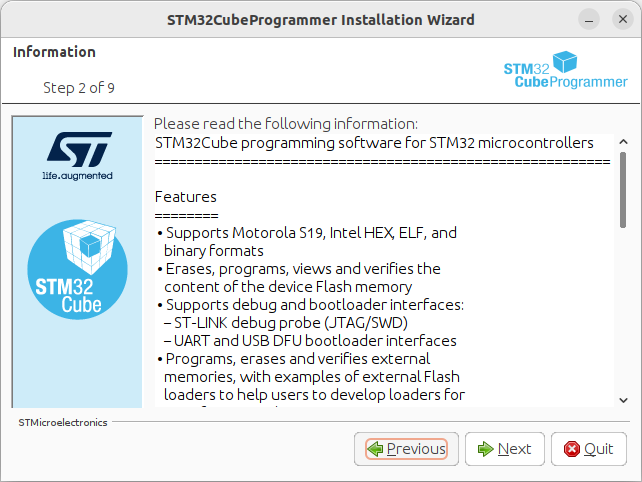Click scroll up arrow of information text
Screen dimensions: 642x482
(623, 142)
